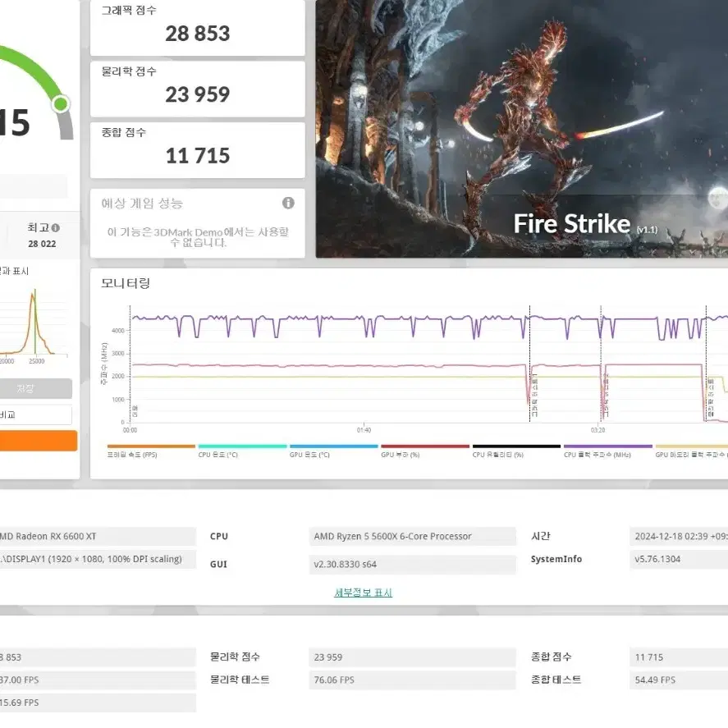
Task: Click the 37.00 FPS graphics test value
Action: pyautogui.click(x=98, y=680)
